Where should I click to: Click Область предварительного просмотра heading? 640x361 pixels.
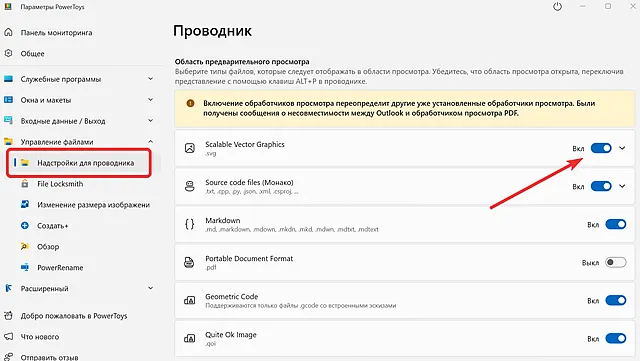[242, 62]
